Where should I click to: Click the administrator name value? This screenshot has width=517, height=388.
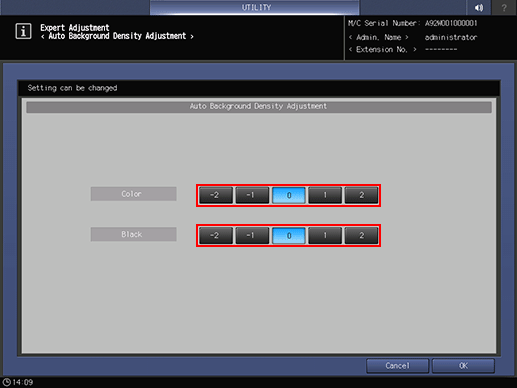(x=451, y=37)
